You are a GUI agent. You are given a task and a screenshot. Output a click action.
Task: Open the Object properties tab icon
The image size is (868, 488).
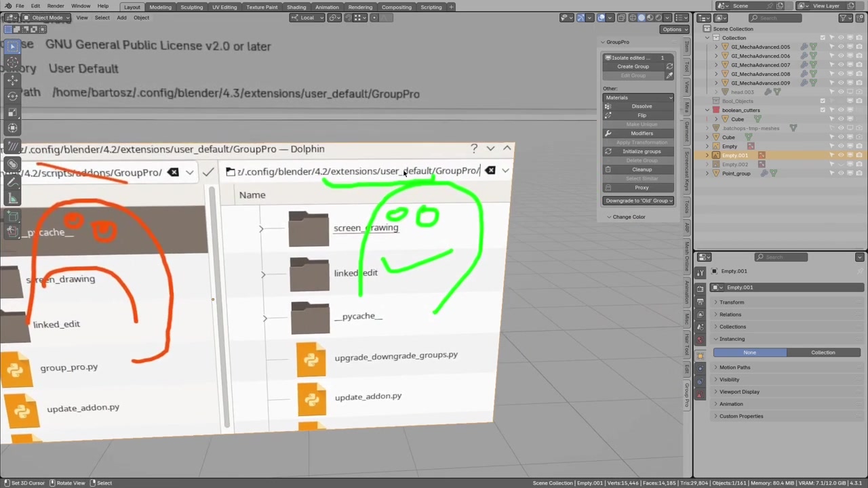(701, 355)
